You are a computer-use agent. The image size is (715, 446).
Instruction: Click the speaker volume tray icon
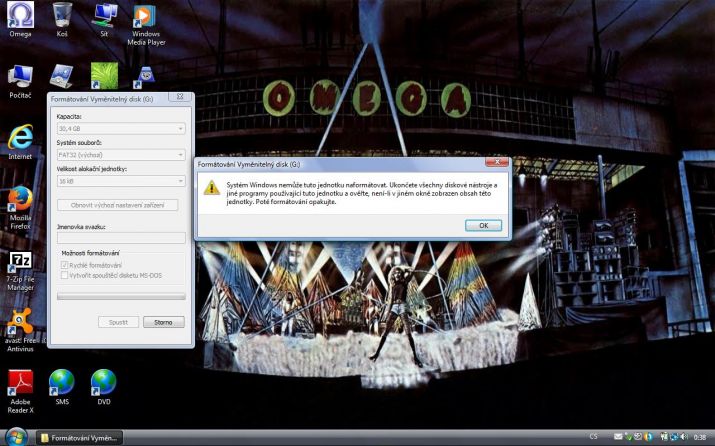click(684, 437)
